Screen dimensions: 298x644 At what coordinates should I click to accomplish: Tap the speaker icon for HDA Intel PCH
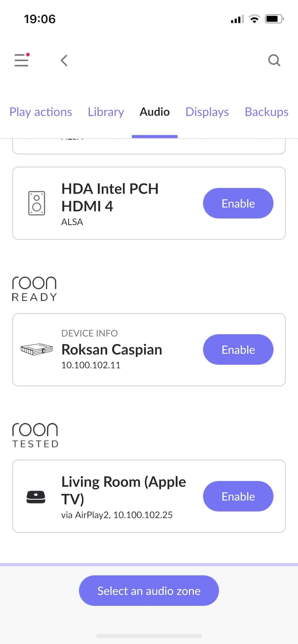(x=37, y=203)
